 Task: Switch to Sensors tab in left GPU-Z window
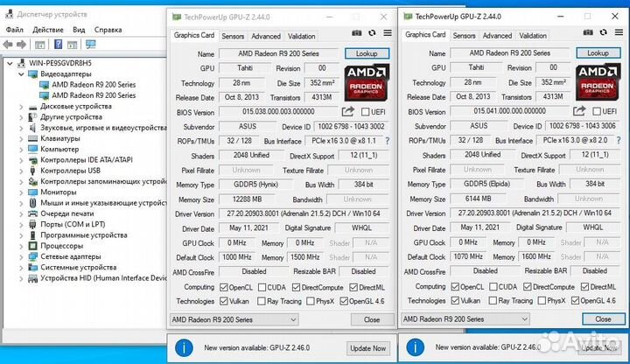pos(233,36)
